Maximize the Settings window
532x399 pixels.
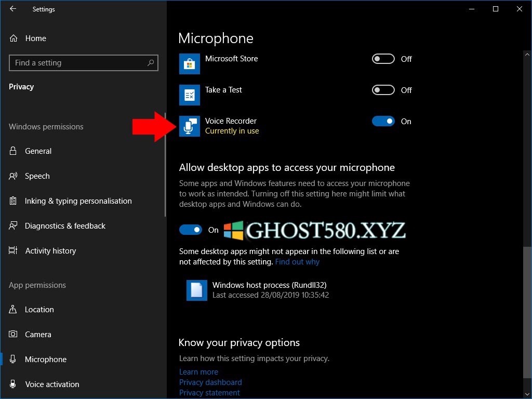[495, 9]
